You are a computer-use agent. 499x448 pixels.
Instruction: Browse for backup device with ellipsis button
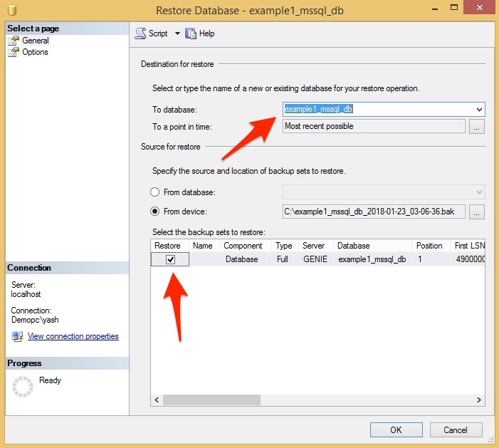coord(477,212)
